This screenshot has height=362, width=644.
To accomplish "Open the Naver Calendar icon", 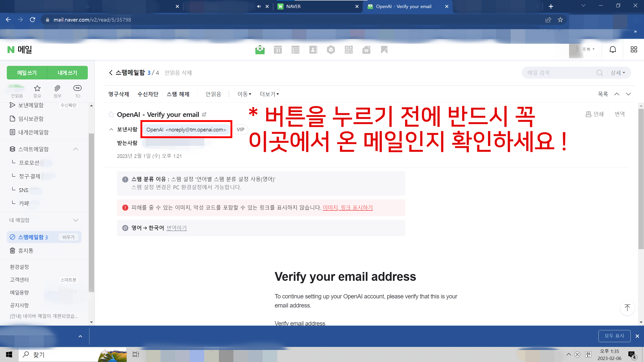I will (x=278, y=50).
